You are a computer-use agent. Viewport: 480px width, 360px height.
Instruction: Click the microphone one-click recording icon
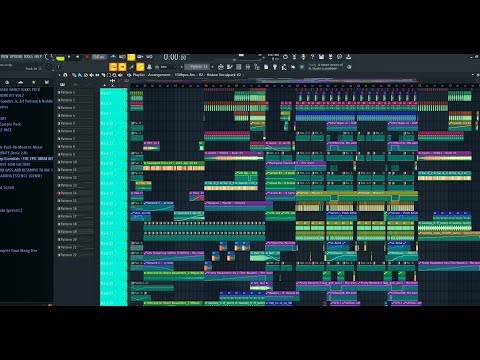click(x=303, y=57)
